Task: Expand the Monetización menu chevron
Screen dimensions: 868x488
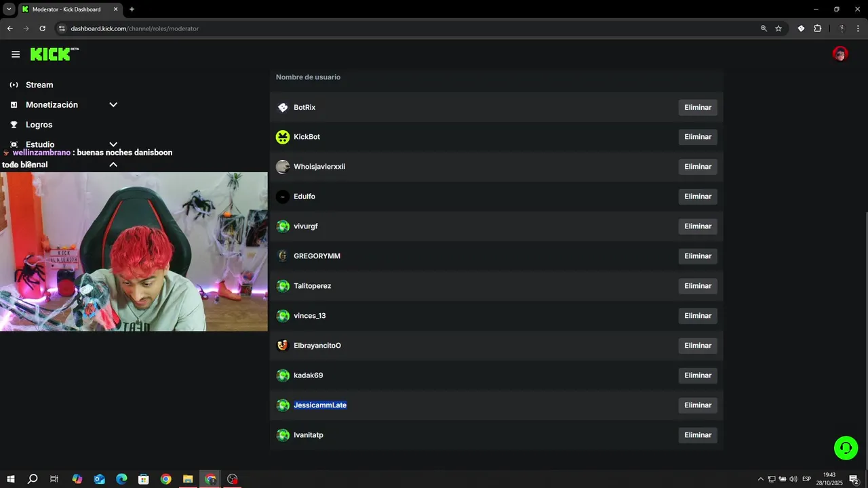Action: [113, 105]
